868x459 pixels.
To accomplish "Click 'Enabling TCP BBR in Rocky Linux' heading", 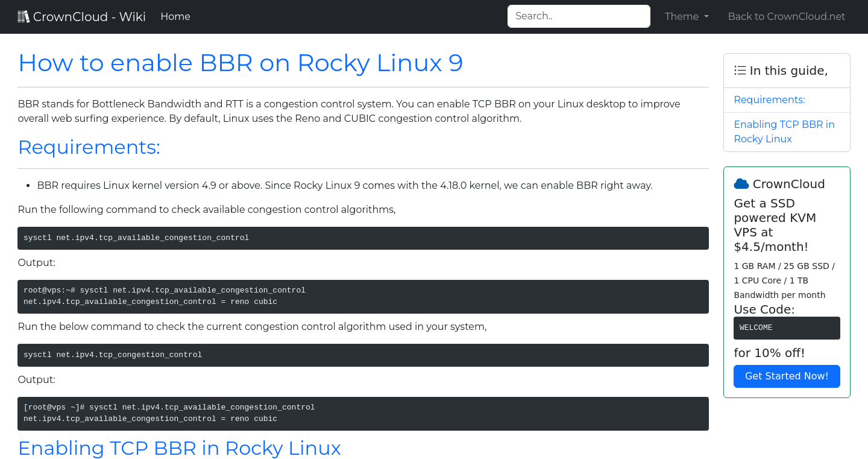I will pyautogui.click(x=179, y=448).
